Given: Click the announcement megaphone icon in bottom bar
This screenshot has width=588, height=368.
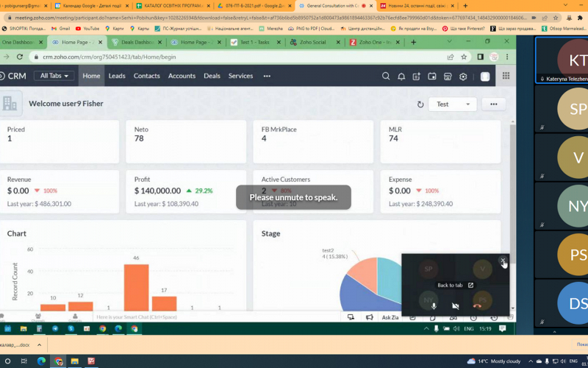Looking at the screenshot, I should coord(370,317).
